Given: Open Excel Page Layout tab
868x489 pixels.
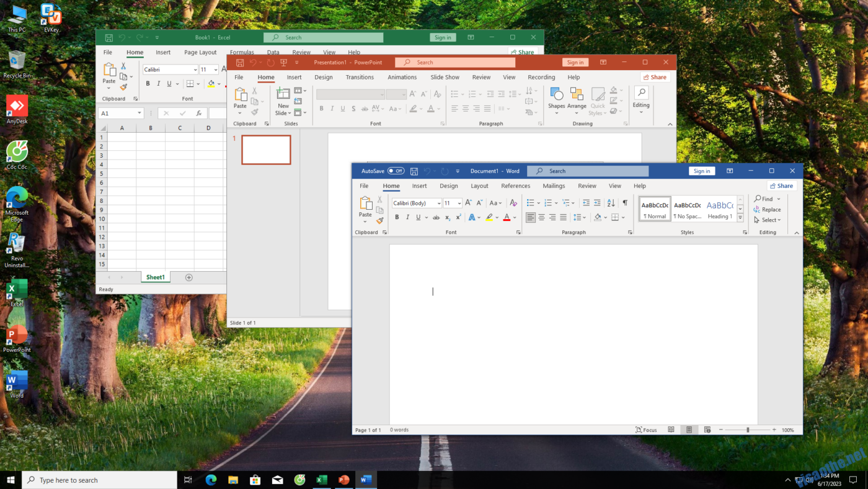Looking at the screenshot, I should pyautogui.click(x=200, y=53).
